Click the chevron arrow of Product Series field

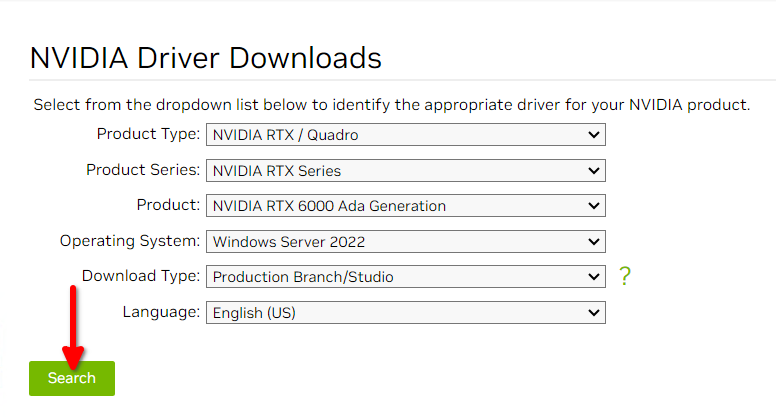pos(594,171)
